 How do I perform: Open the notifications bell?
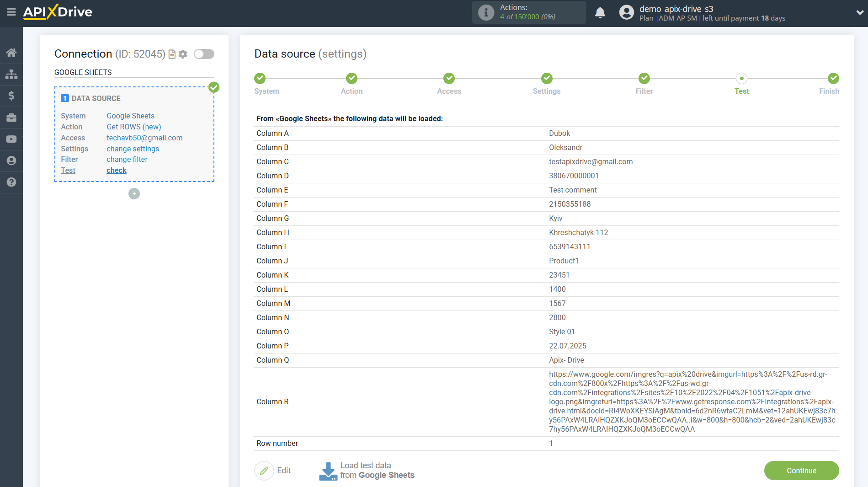pyautogui.click(x=600, y=12)
